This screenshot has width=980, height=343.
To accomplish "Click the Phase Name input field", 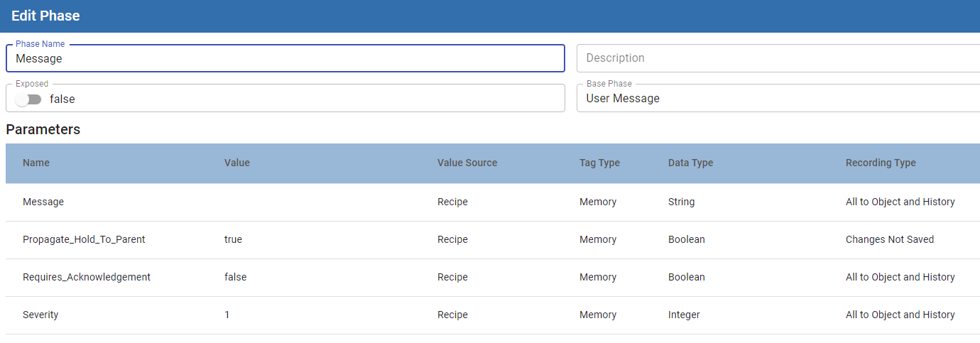I will point(284,59).
